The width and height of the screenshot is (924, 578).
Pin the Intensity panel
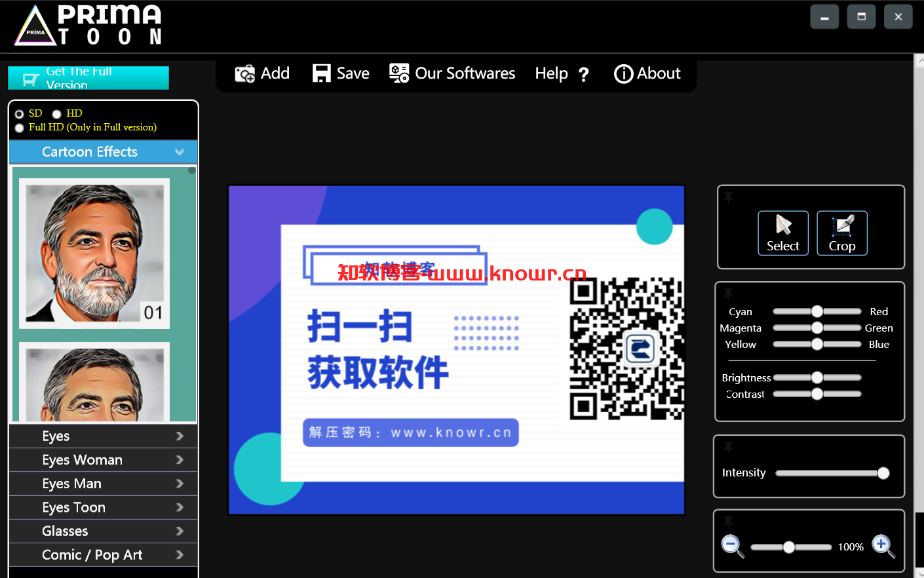point(728,447)
